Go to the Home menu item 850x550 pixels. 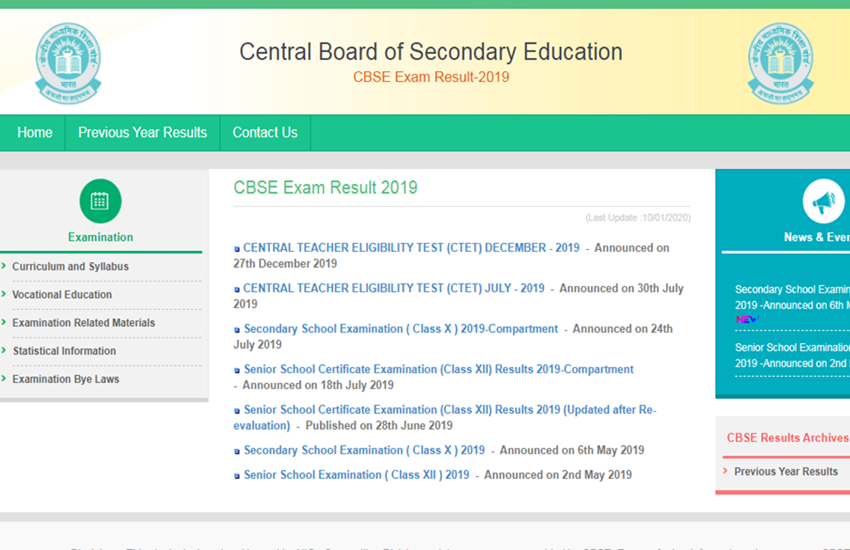point(35,133)
